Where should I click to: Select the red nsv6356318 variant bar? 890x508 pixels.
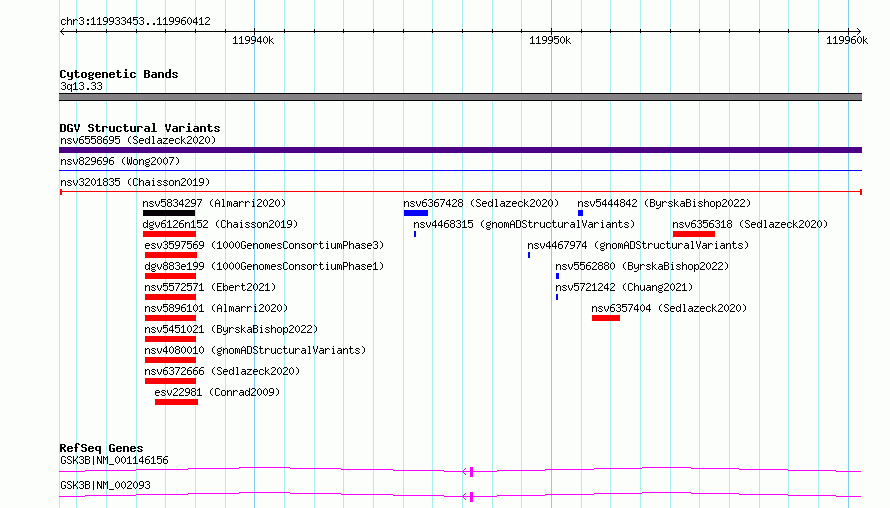pyautogui.click(x=694, y=234)
